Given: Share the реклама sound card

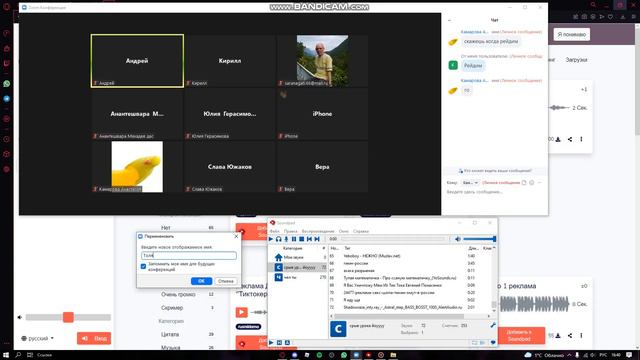Looking at the screenshot, I should 570,336.
